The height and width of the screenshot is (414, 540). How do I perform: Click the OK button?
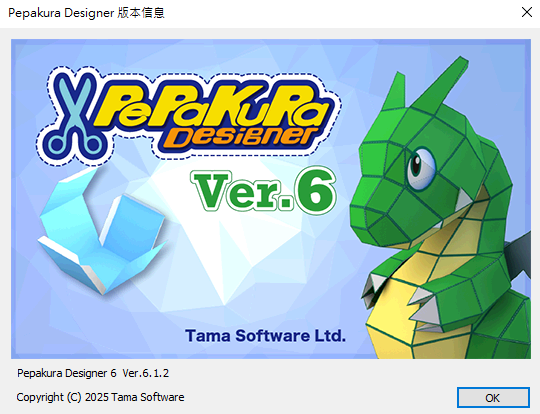coord(493,397)
